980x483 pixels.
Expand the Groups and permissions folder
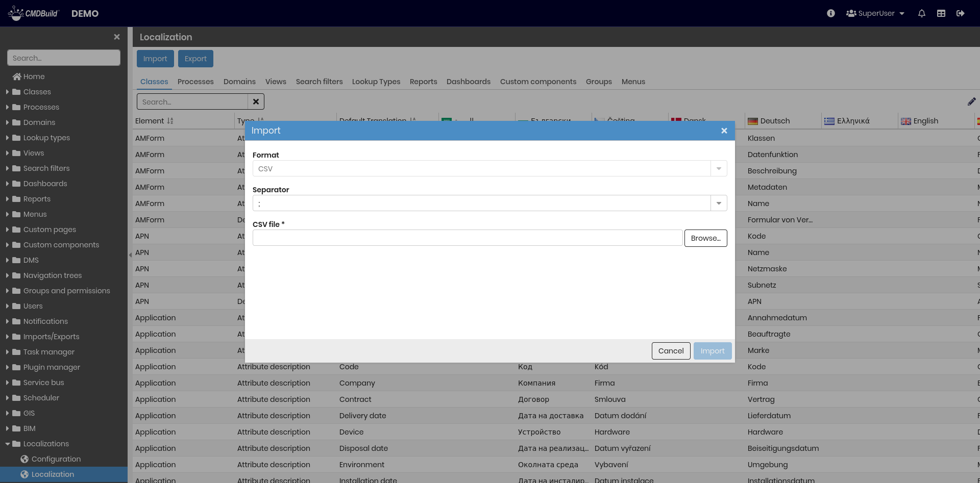(x=8, y=291)
